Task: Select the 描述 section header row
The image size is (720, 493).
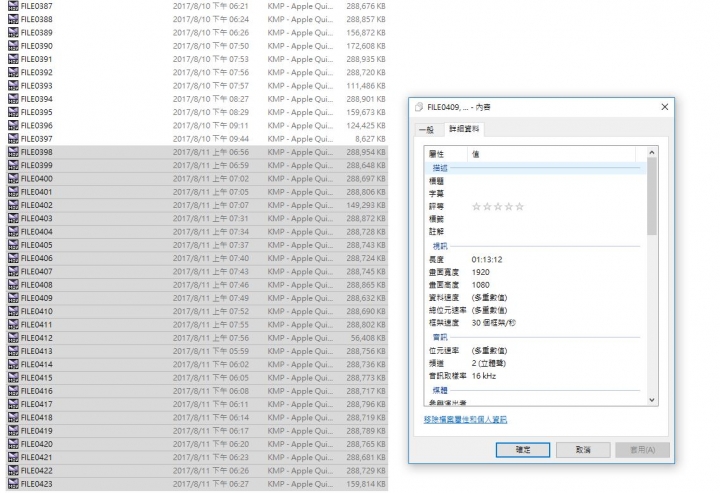Action: click(x=535, y=168)
